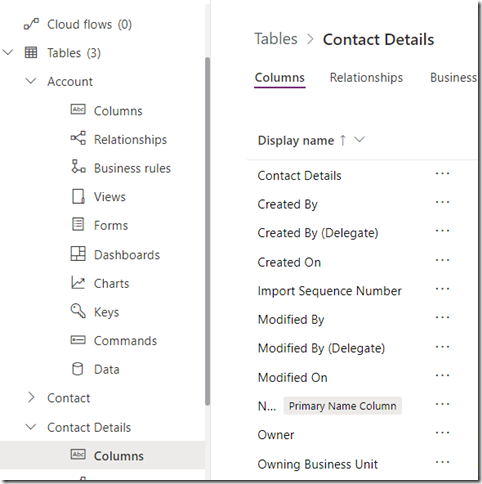Click the sidebar vertical scrollbar
The height and width of the screenshot is (484, 482).
coord(207,231)
